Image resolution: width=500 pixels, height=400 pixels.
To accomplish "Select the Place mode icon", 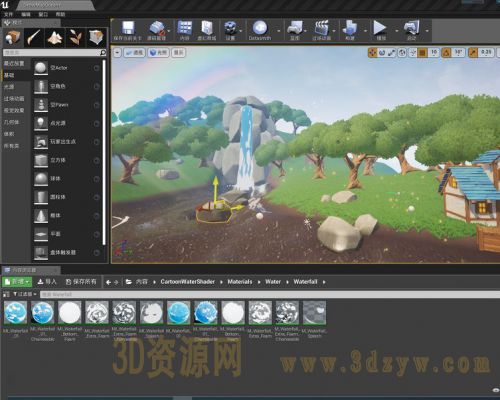I will point(13,37).
